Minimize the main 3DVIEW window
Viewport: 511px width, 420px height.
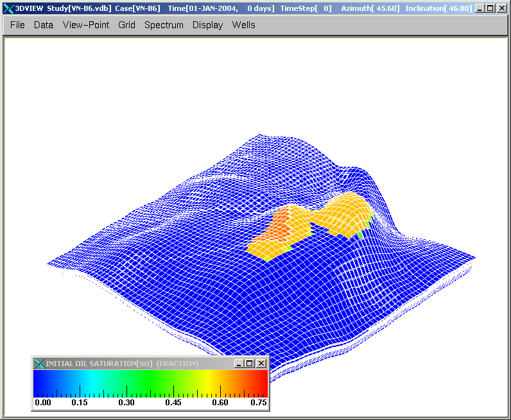pos(480,8)
